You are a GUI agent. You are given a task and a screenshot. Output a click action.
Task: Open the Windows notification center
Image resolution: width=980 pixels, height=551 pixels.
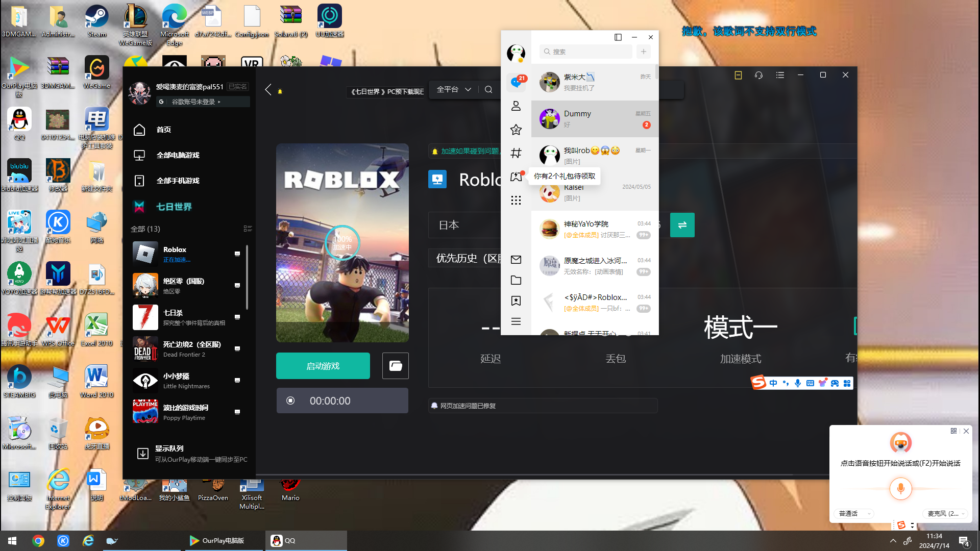pyautogui.click(x=964, y=541)
